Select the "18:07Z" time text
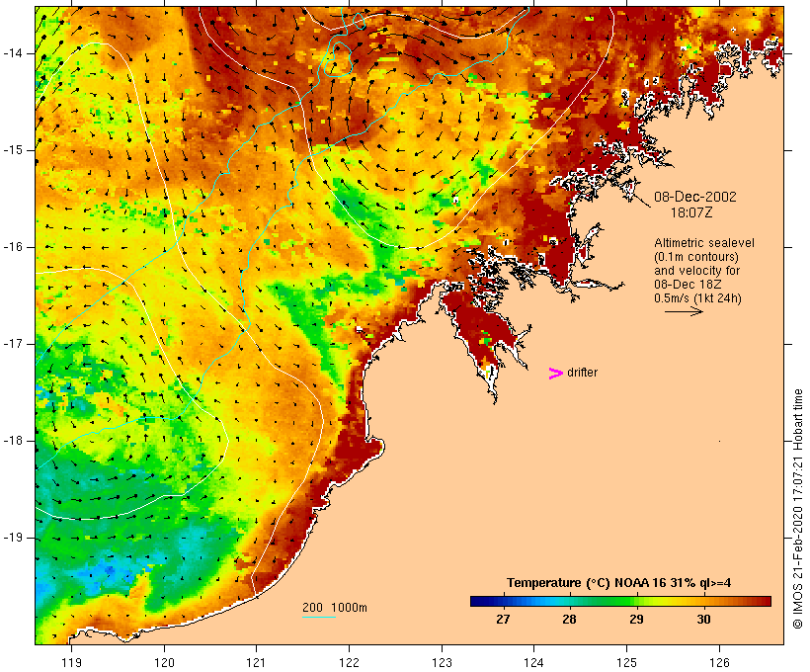 point(691,212)
